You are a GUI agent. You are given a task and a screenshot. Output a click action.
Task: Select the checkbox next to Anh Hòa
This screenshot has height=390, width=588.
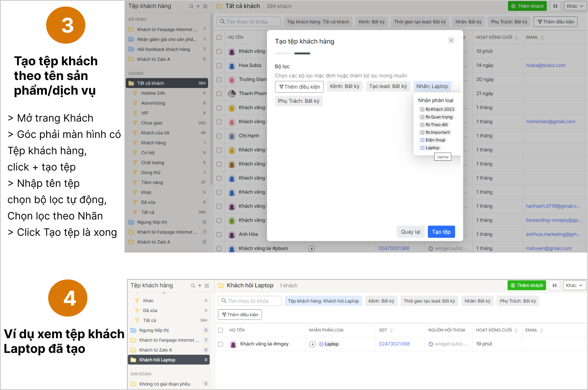point(219,235)
